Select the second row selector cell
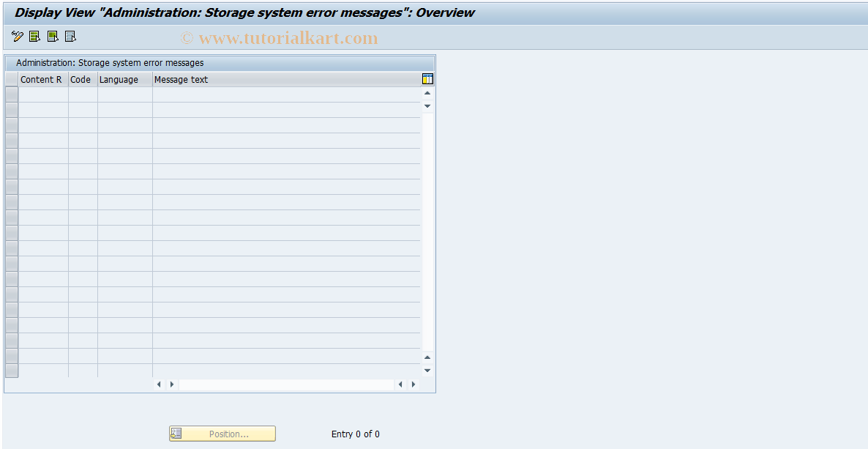Viewport: 868px width, 449px height. click(x=11, y=108)
